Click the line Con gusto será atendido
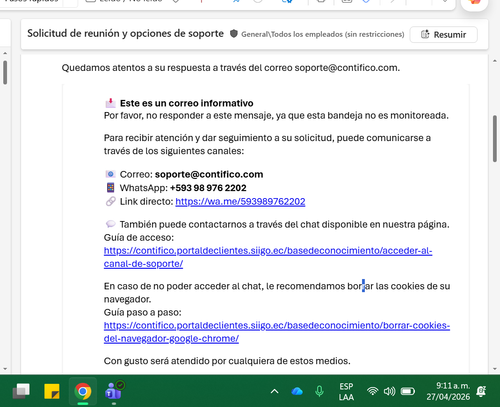The image size is (500, 407). point(227,361)
